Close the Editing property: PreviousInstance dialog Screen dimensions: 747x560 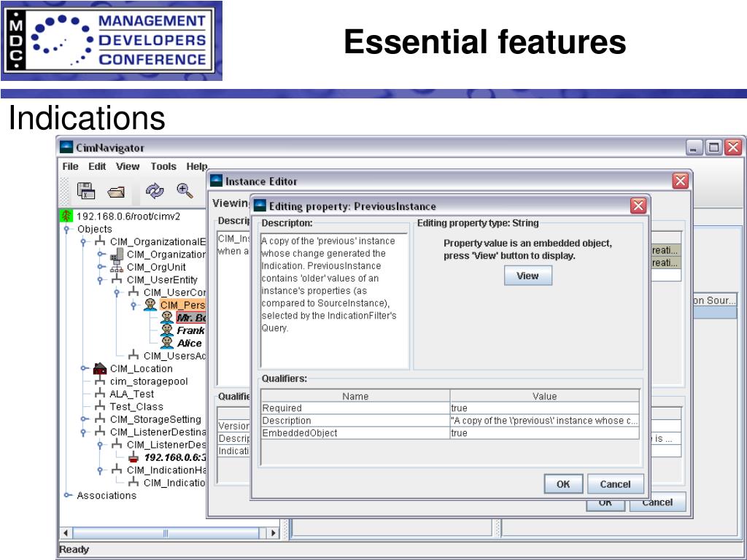(x=638, y=206)
